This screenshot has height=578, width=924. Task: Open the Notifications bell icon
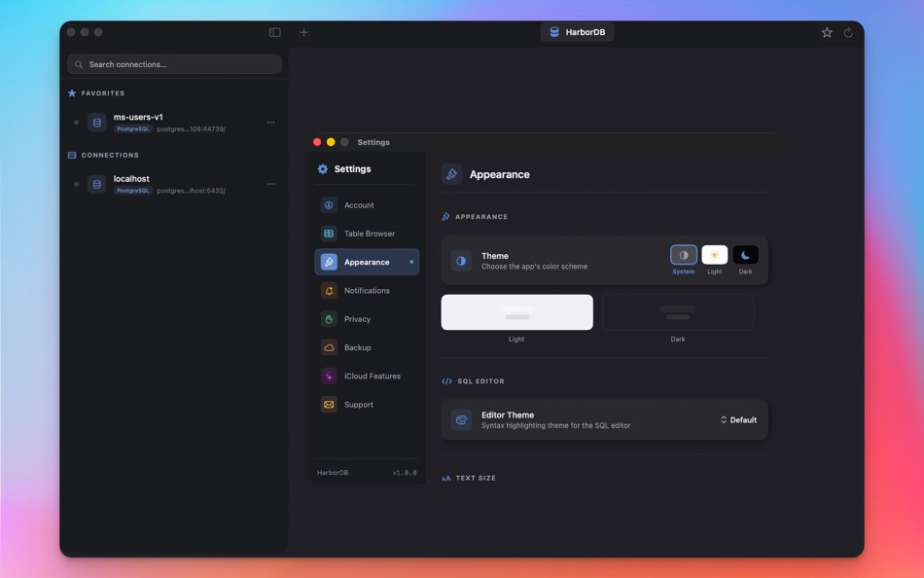click(330, 290)
